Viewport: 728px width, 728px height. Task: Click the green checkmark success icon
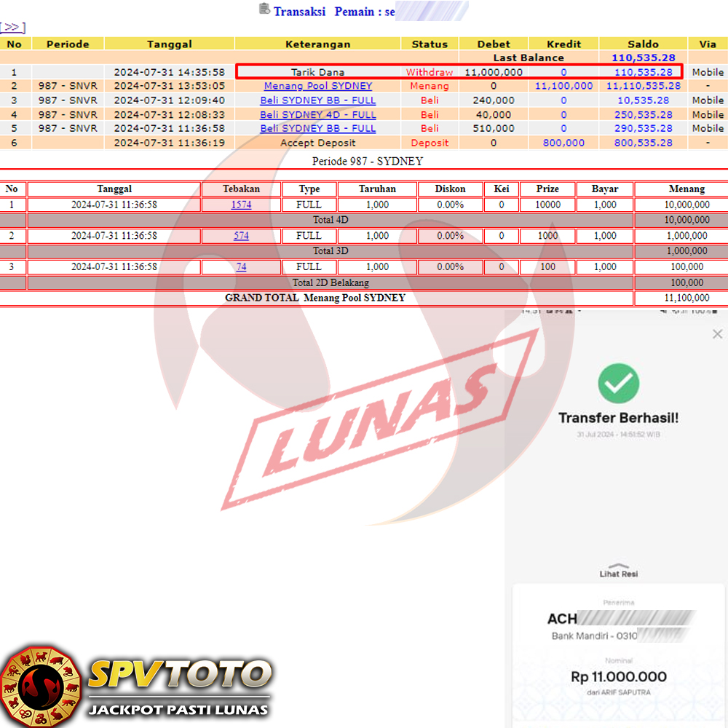tap(618, 383)
